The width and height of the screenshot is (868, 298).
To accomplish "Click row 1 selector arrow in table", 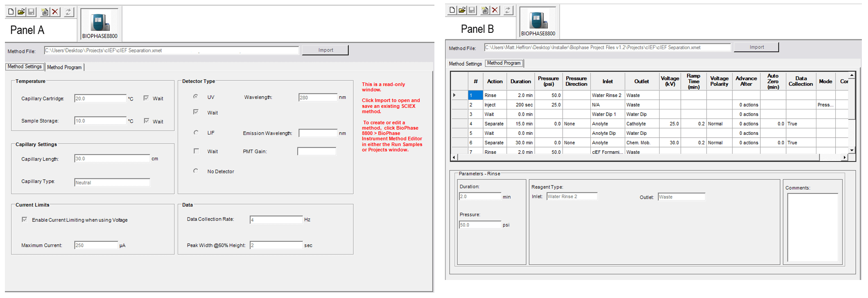I will point(454,95).
